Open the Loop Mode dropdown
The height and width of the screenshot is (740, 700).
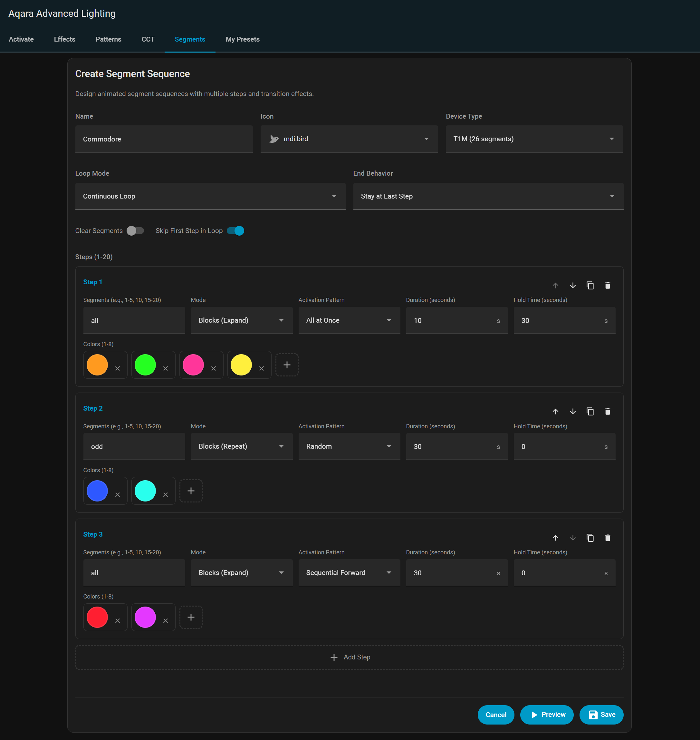210,196
